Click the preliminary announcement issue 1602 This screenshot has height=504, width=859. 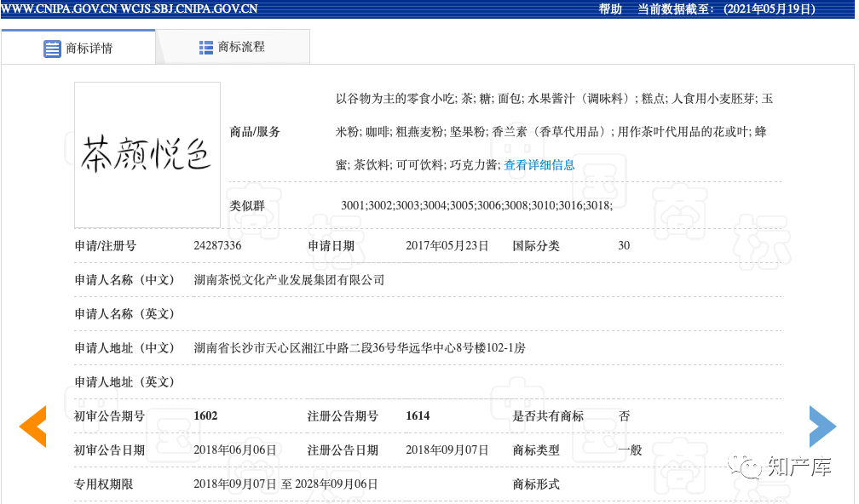click(205, 416)
